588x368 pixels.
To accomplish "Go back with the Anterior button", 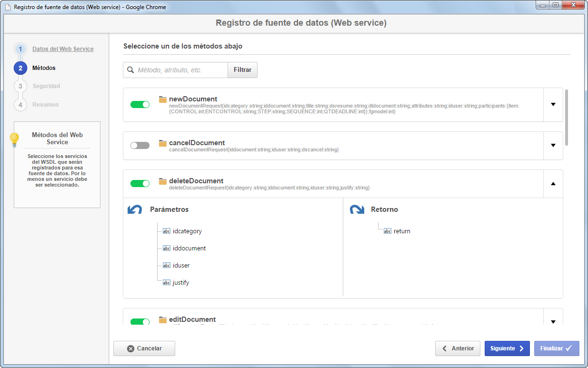I will point(458,348).
